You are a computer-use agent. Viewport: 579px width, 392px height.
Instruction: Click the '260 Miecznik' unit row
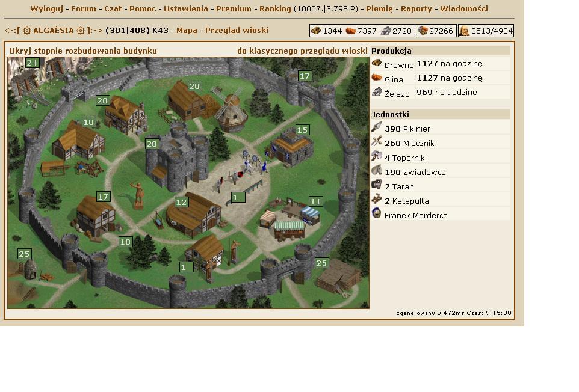pos(441,143)
